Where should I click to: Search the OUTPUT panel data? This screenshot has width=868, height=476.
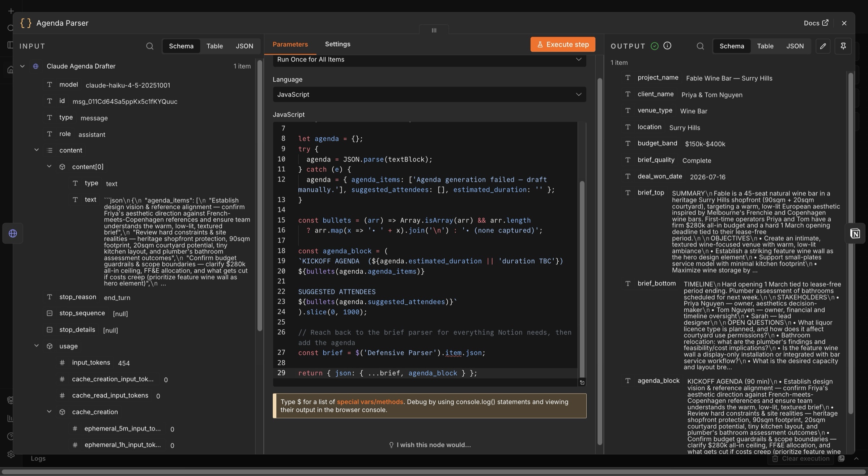point(700,46)
